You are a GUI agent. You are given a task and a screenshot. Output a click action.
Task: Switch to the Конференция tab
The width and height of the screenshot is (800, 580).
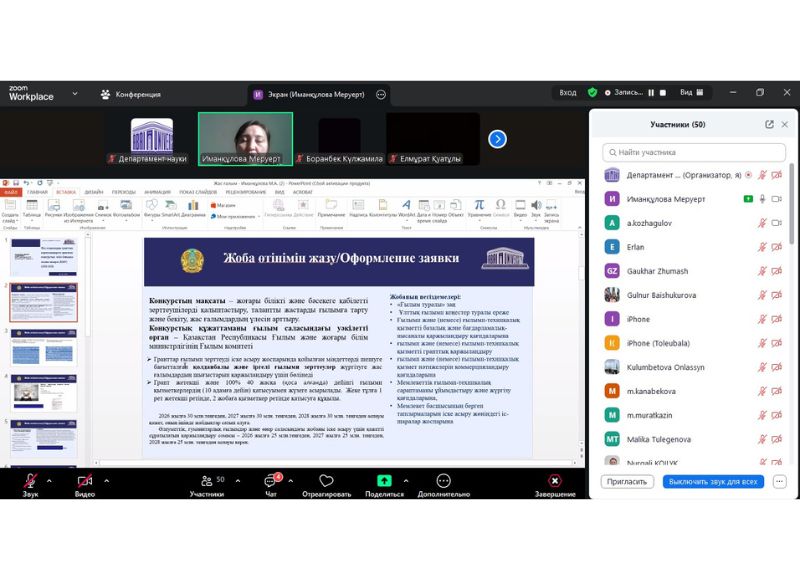[x=131, y=95]
